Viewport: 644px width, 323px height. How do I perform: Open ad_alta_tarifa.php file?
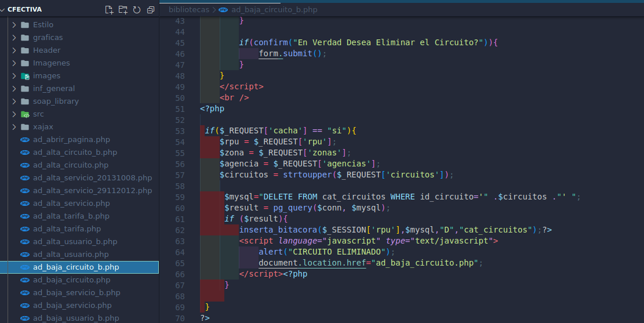pyautogui.click(x=79, y=228)
